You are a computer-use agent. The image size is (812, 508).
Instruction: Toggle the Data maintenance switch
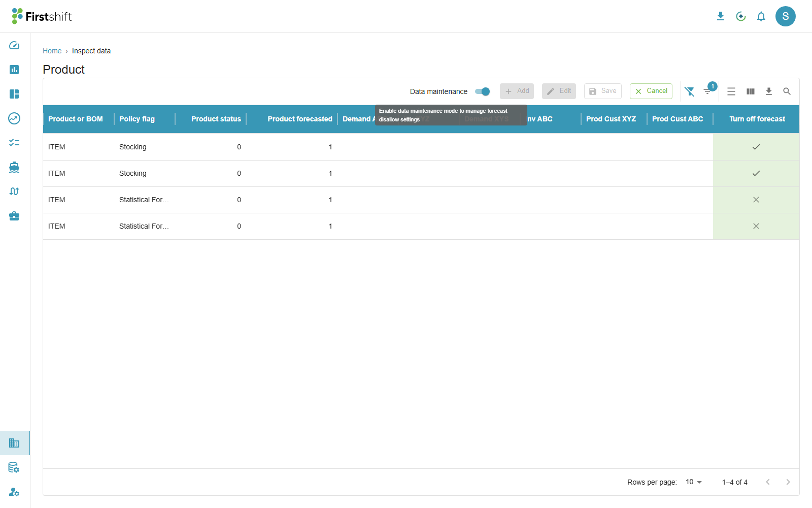coord(483,91)
